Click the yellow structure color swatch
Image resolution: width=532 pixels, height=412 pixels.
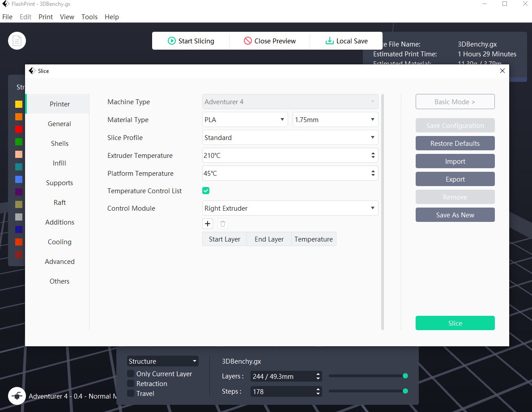tap(19, 104)
